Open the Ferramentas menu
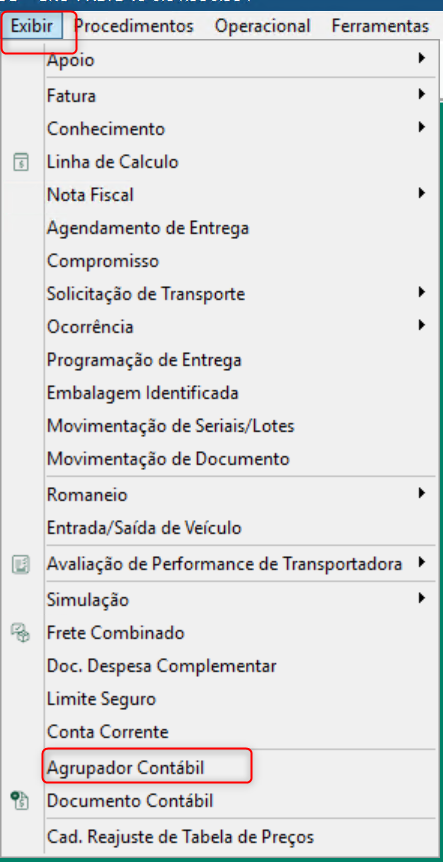Screen dimensions: 443x862 (x=380, y=26)
